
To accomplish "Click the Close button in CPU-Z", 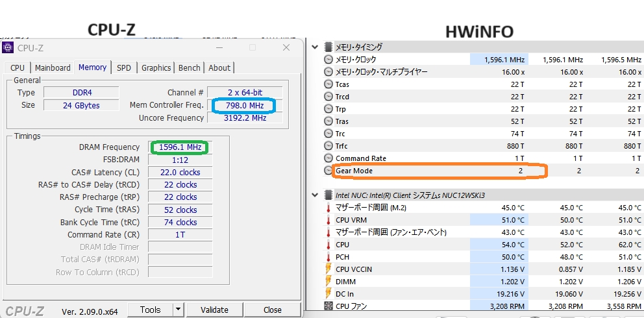I will click(272, 310).
